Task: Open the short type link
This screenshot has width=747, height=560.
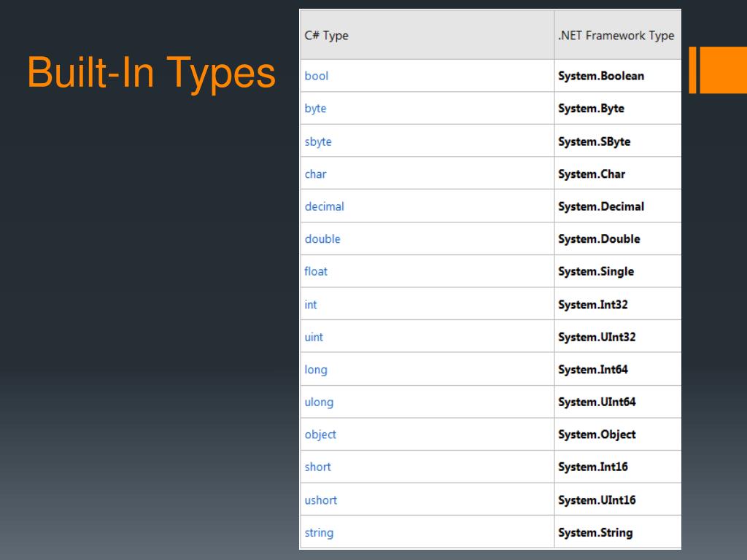Action: (318, 467)
